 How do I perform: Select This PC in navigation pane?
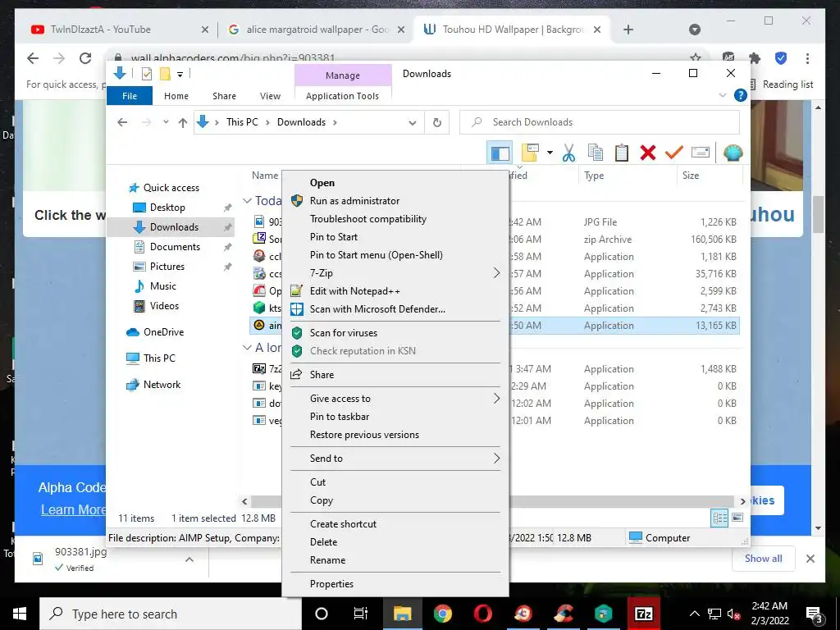coord(159,358)
